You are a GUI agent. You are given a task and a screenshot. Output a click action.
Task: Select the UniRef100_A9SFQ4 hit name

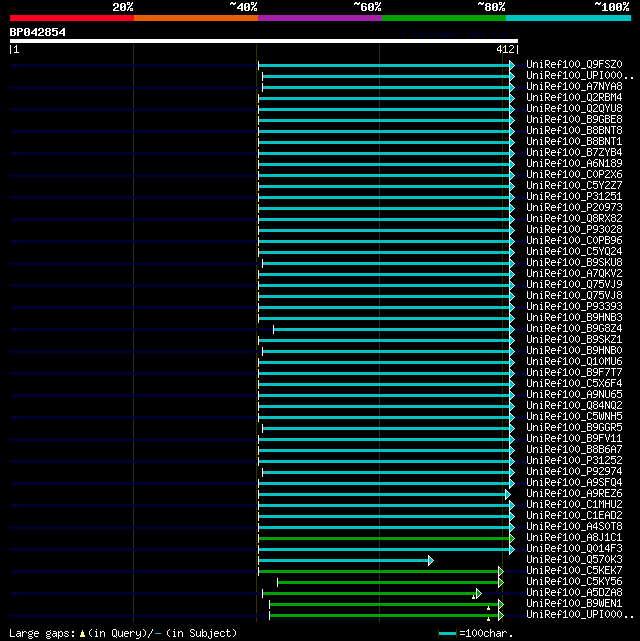tap(574, 482)
